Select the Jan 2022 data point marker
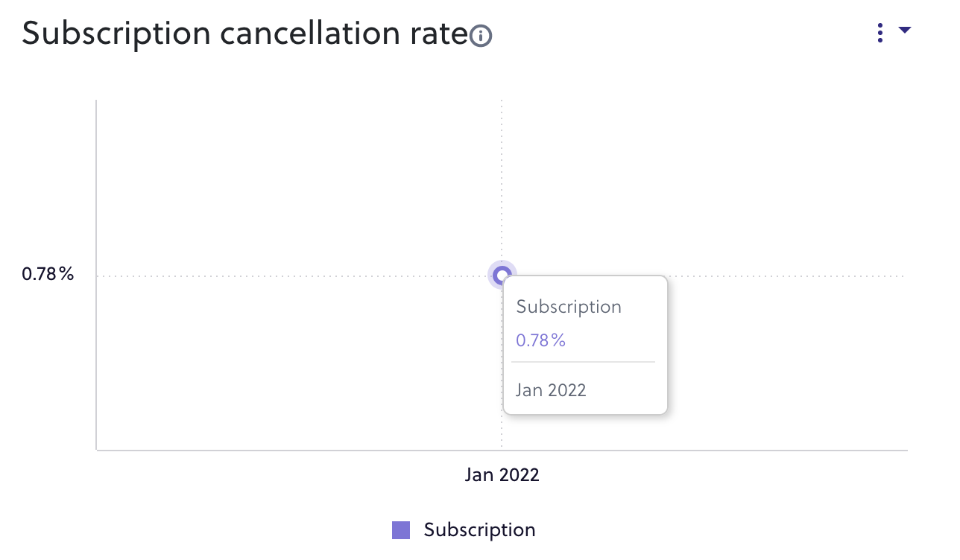 (x=502, y=275)
